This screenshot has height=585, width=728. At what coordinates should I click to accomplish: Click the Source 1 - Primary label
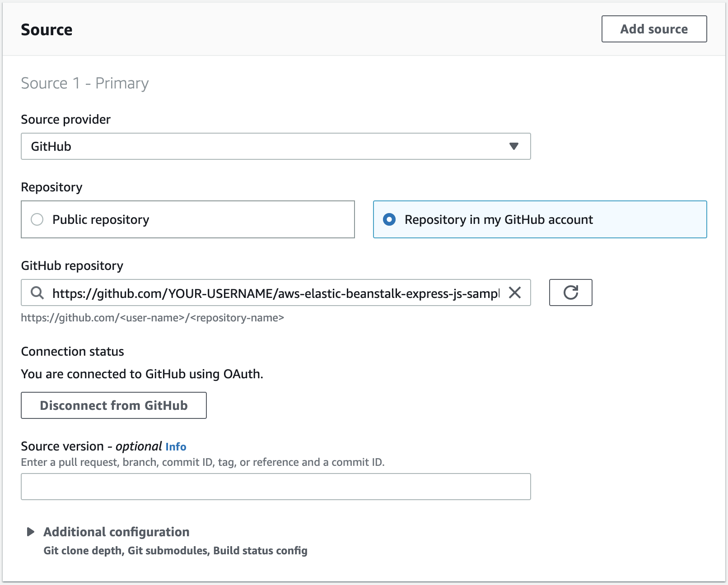[x=85, y=83]
